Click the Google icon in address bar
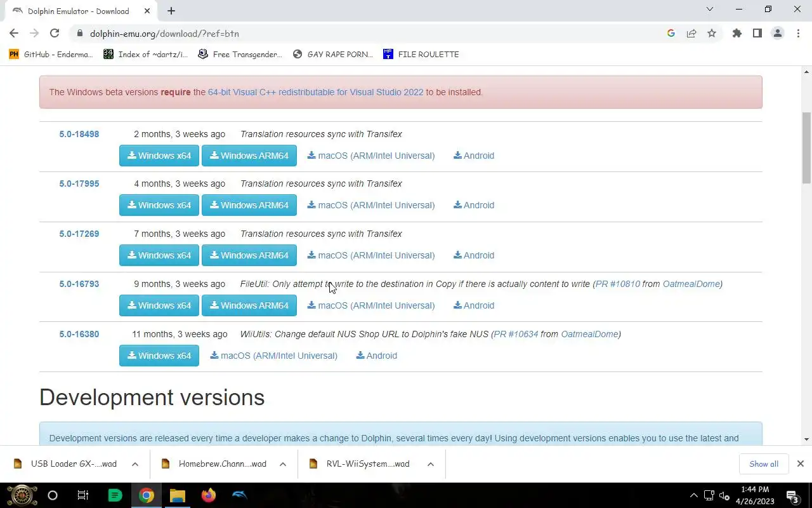This screenshot has width=812, height=508. [x=671, y=34]
